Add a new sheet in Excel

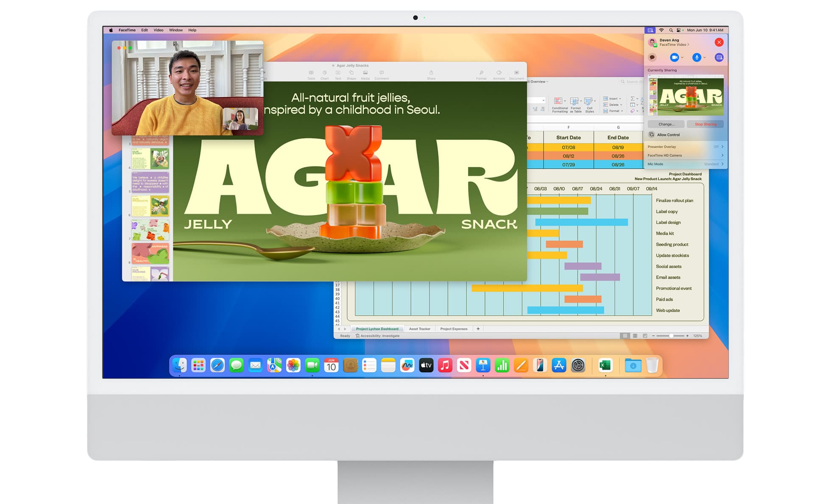pos(478,329)
